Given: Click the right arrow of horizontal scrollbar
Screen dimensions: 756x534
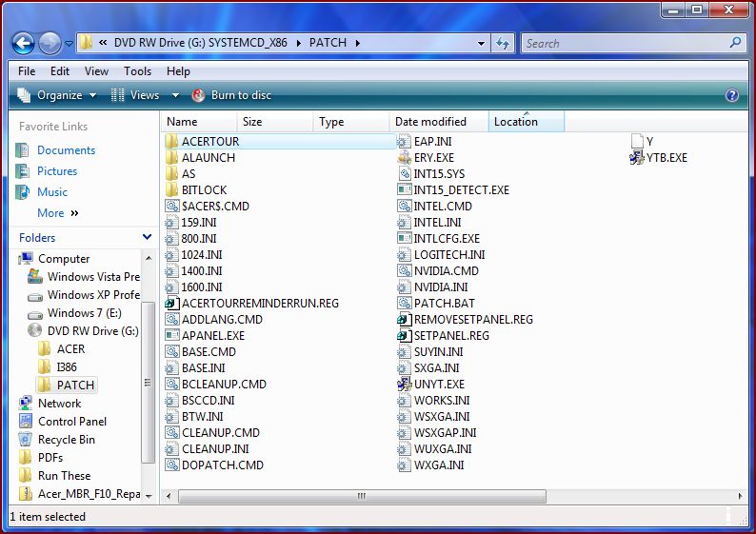Looking at the screenshot, I should (x=741, y=496).
